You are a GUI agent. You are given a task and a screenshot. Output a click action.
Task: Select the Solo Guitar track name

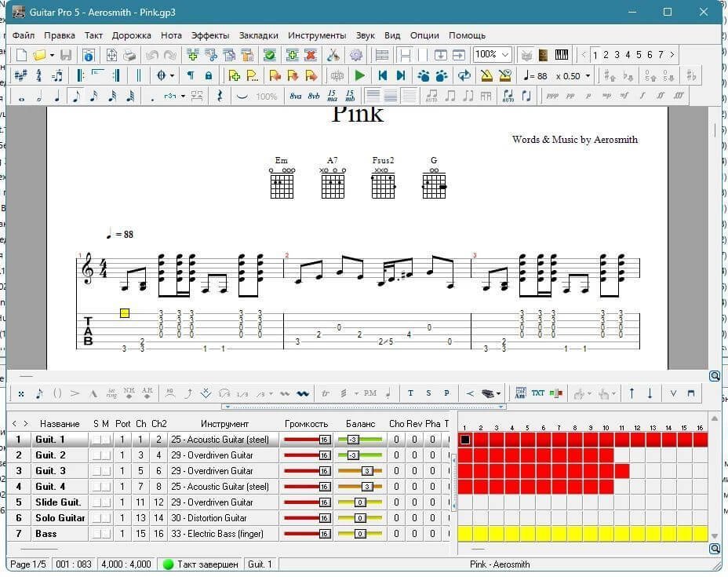(x=60, y=518)
